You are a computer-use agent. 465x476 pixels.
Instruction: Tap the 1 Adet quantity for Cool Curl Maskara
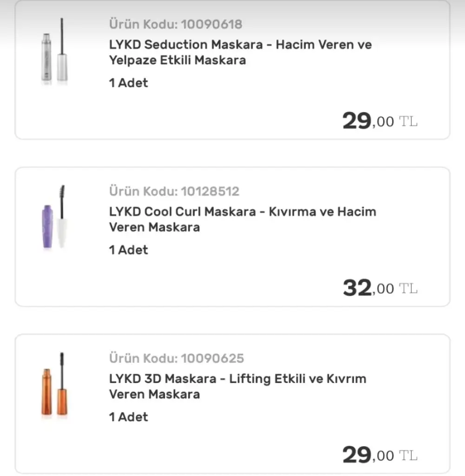(128, 250)
